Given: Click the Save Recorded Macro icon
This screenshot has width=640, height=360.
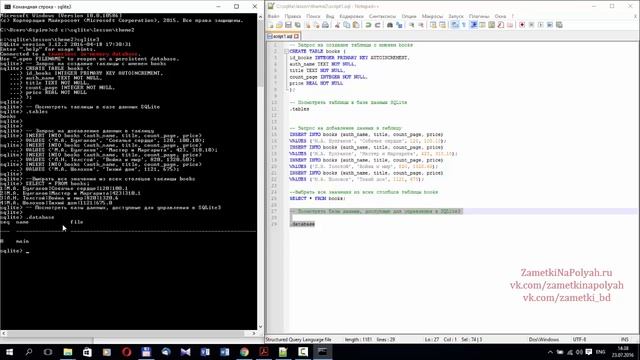Looking at the screenshot, I should [x=559, y=25].
